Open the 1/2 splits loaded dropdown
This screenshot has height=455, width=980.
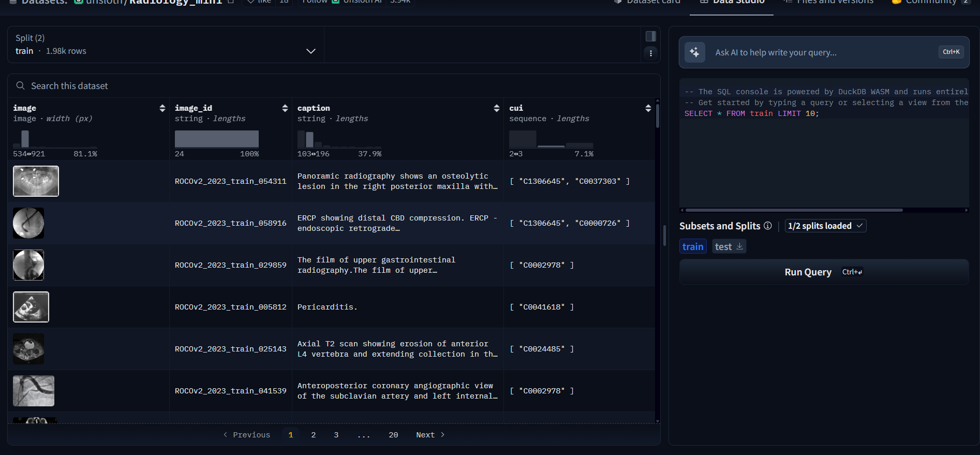(x=825, y=226)
